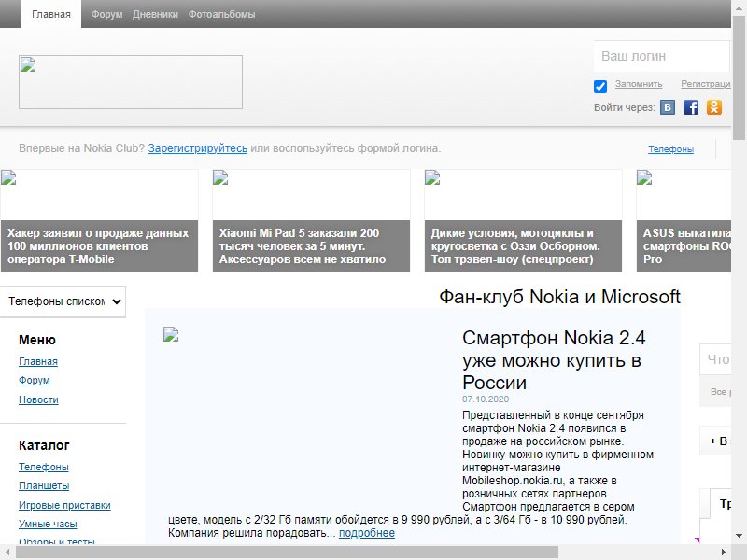Screen dimensions: 747x560
Task: Click the vertical scrollbar thumb
Action: pyautogui.click(x=739, y=77)
